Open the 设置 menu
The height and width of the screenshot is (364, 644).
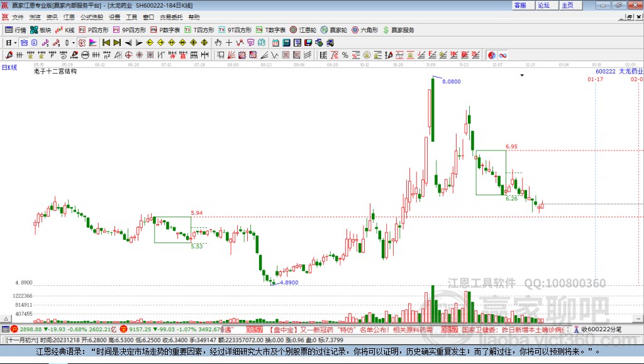click(x=114, y=17)
